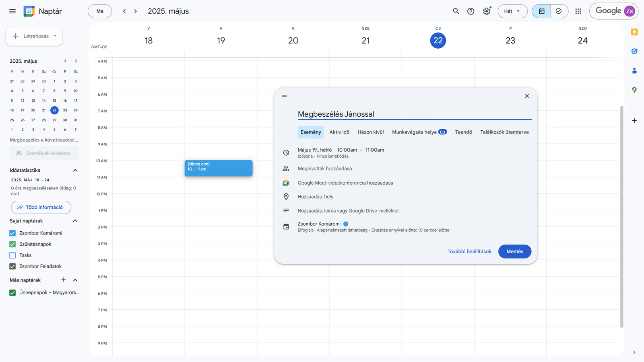The image size is (644, 362).
Task: Collapse the Saját naptárak section
Action: pos(75,221)
